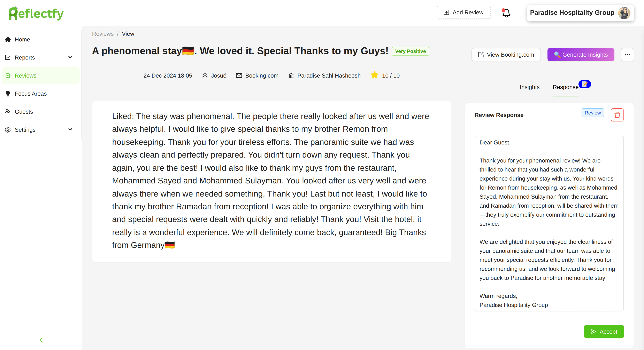Click the Guests sidebar icon
The width and height of the screenshot is (644, 350).
click(8, 112)
